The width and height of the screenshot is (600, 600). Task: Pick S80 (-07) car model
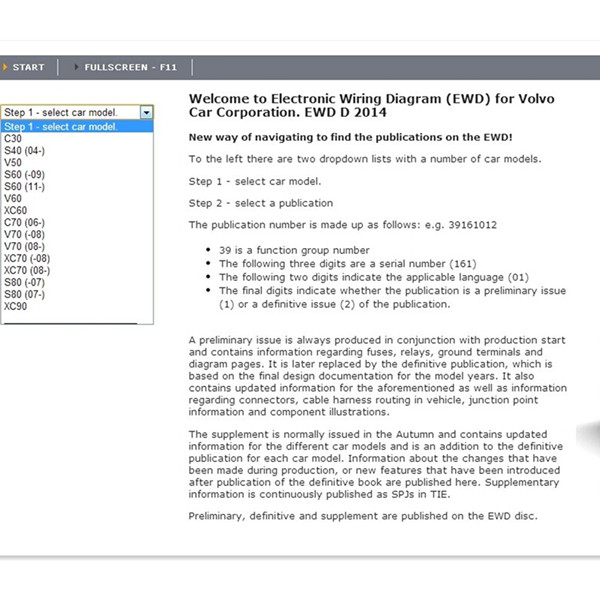23,283
